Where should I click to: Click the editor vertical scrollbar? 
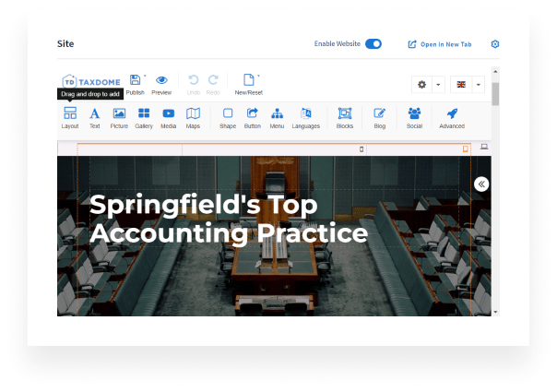495,203
